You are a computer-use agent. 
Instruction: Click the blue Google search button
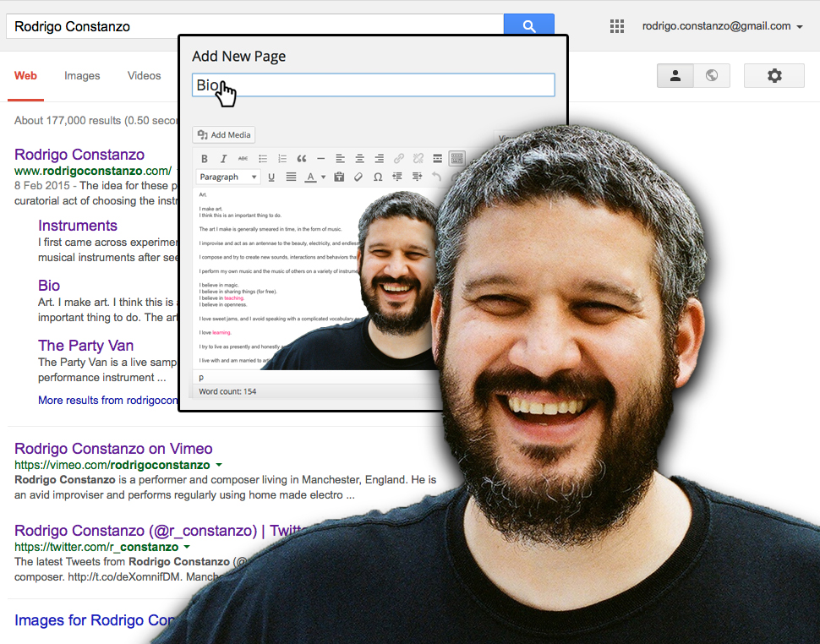pyautogui.click(x=528, y=26)
